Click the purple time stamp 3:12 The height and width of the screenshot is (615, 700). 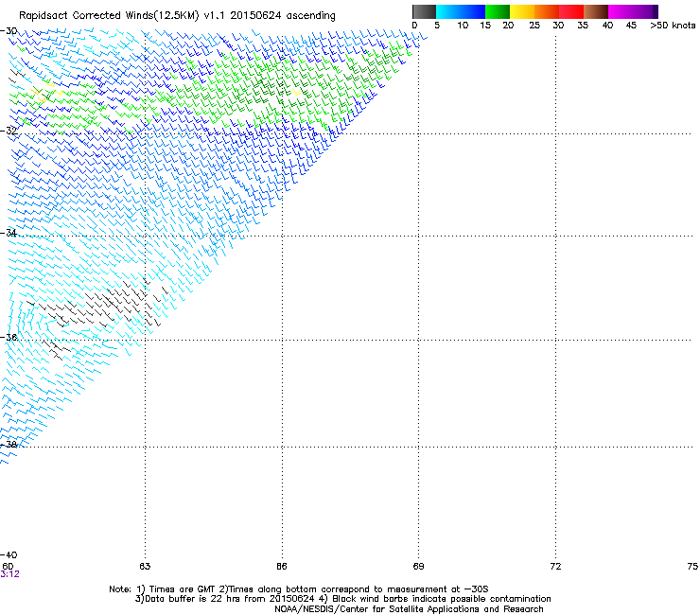pos(9,574)
